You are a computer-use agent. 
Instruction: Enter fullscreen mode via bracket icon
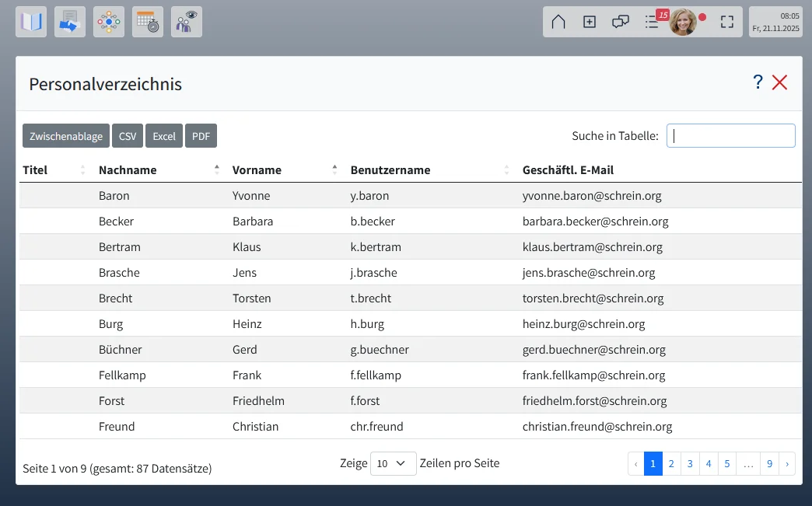[x=726, y=22]
